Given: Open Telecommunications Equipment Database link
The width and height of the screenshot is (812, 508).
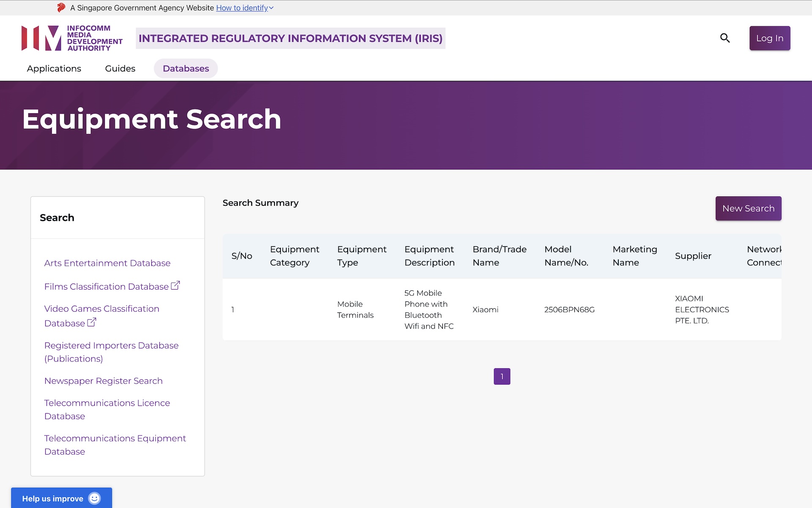Looking at the screenshot, I should 115,444.
